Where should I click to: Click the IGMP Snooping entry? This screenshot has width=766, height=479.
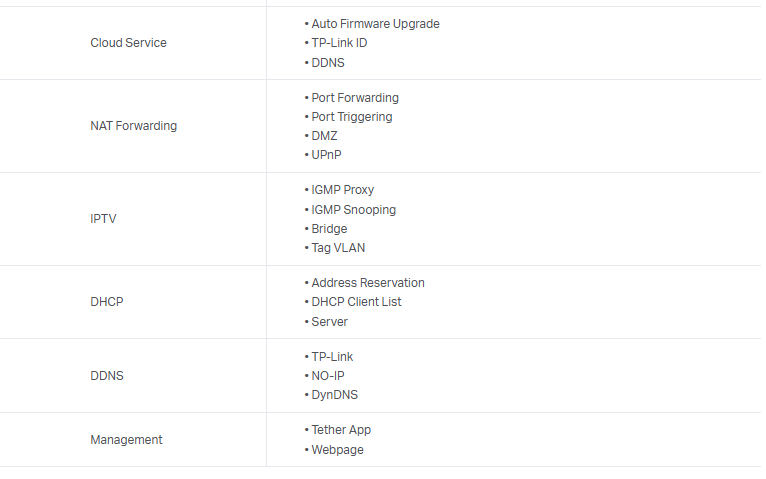coord(353,210)
